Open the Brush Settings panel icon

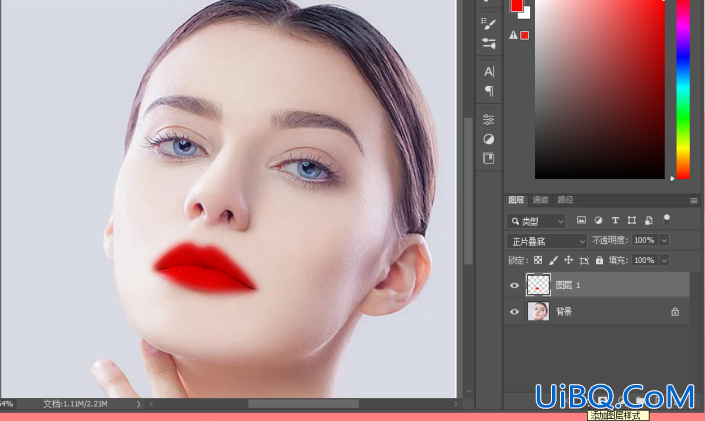point(489,23)
